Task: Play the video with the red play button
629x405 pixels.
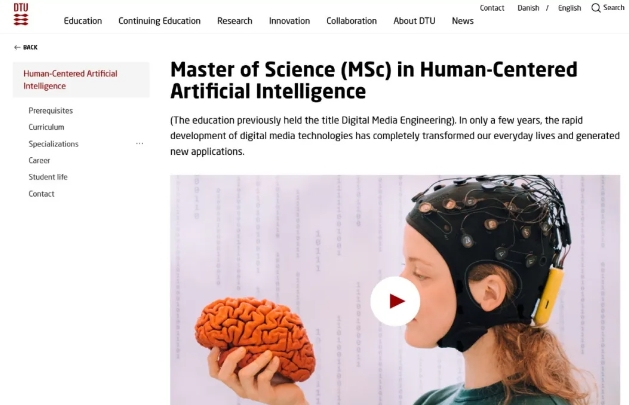Action: (x=395, y=301)
